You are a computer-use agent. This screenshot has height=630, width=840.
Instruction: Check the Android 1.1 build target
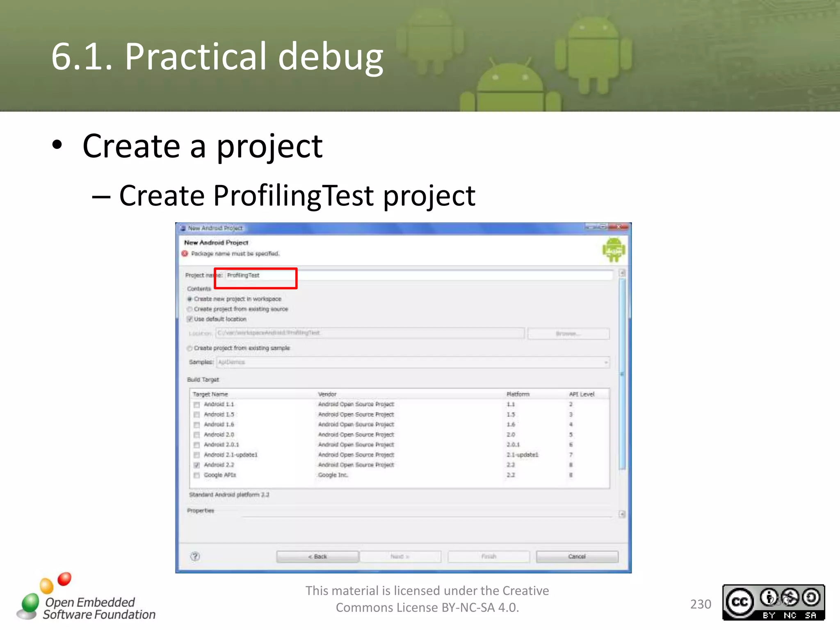197,404
